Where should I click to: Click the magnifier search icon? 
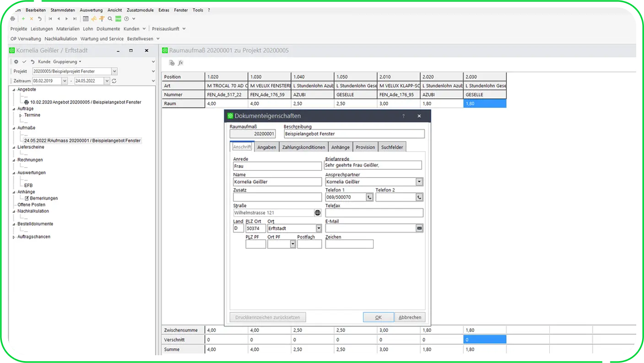[110, 19]
